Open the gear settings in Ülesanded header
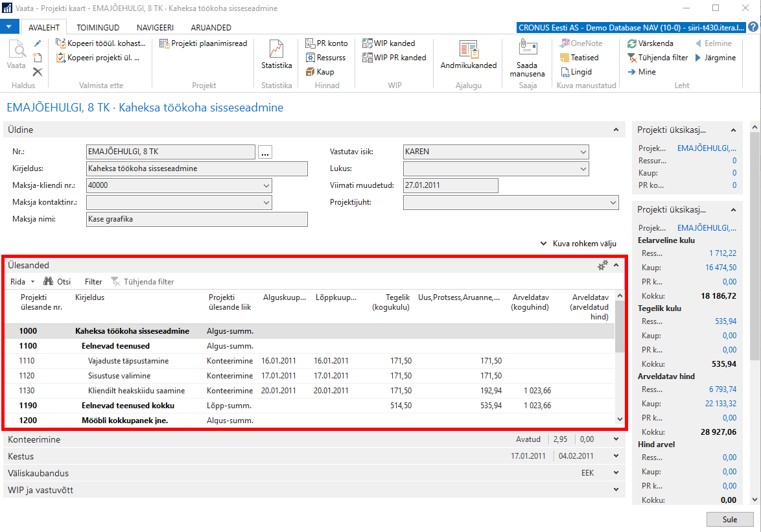This screenshot has height=532, width=761. pyautogui.click(x=603, y=265)
